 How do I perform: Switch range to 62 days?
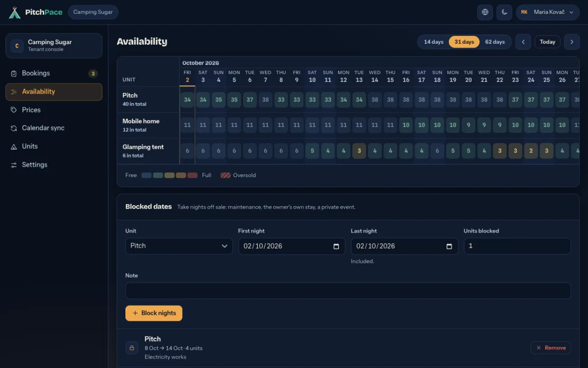pyautogui.click(x=495, y=42)
